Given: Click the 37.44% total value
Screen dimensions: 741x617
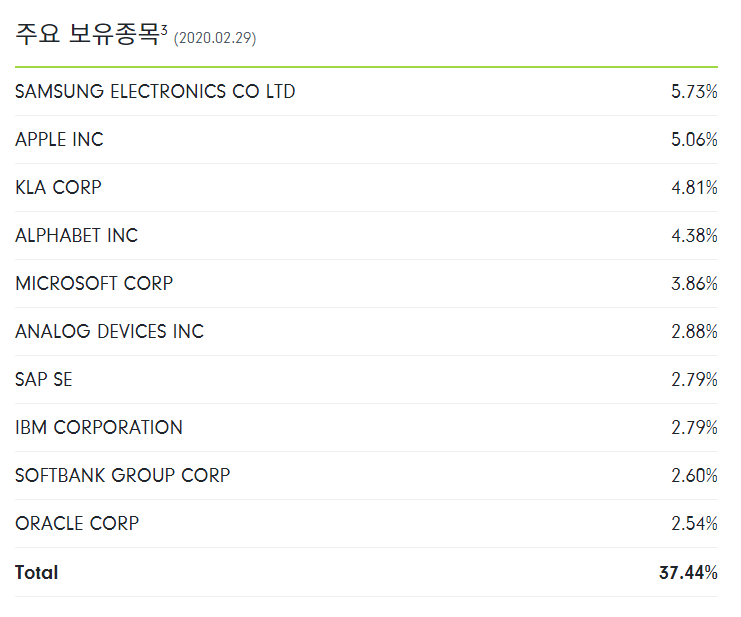Looking at the screenshot, I should [x=688, y=573].
